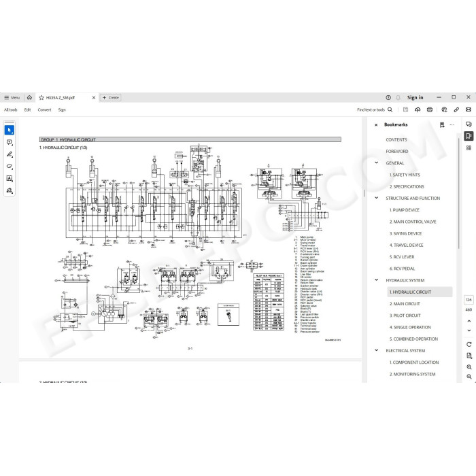This screenshot has width=476, height=476.
Task: Select 1. HYDRAULIC CIRCUIT bookmark
Action: (x=420, y=292)
